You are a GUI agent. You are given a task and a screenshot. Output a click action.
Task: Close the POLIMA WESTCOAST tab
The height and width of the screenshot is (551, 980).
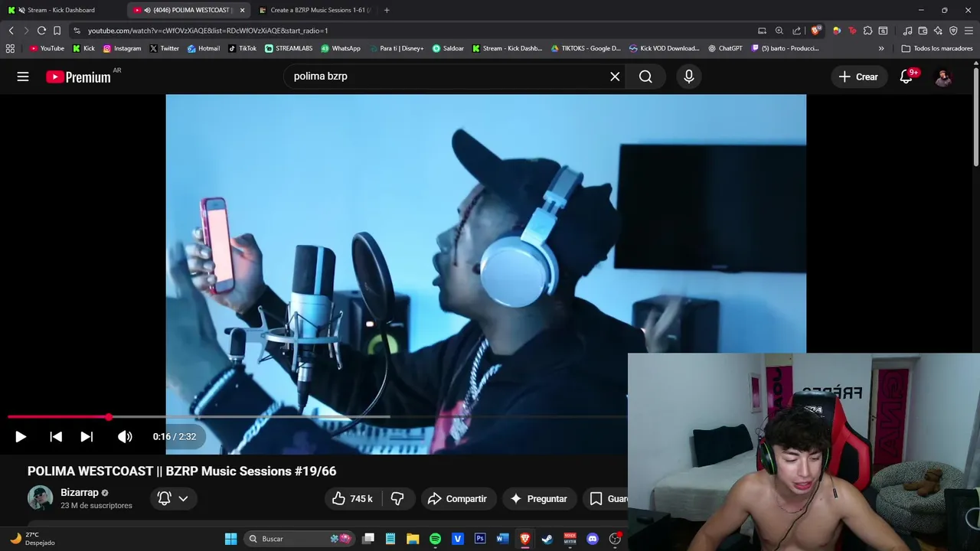[x=242, y=10]
